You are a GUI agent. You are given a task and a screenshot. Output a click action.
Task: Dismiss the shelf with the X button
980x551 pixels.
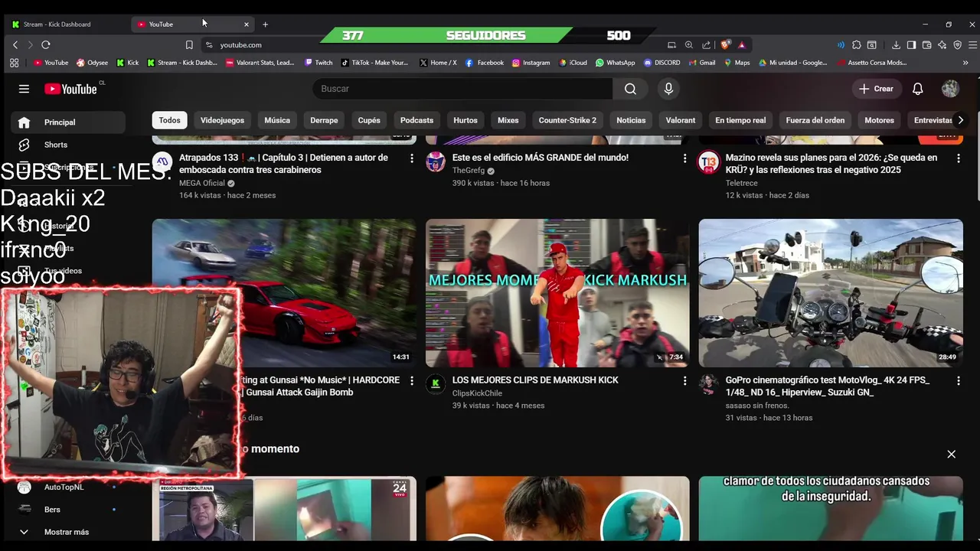coord(951,455)
